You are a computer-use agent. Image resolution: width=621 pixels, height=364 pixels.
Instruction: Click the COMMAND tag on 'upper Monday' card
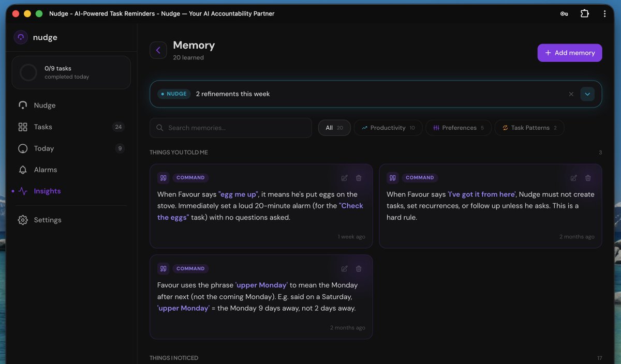(x=190, y=269)
